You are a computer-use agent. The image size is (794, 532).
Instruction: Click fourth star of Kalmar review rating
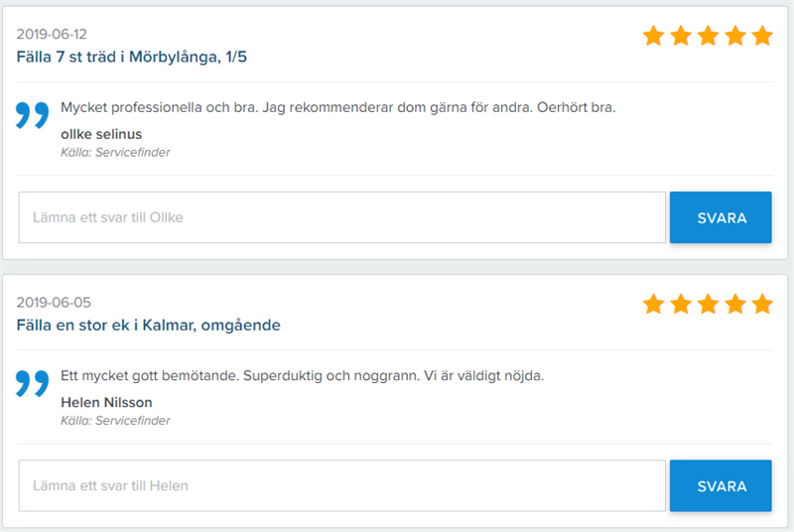coord(735,304)
